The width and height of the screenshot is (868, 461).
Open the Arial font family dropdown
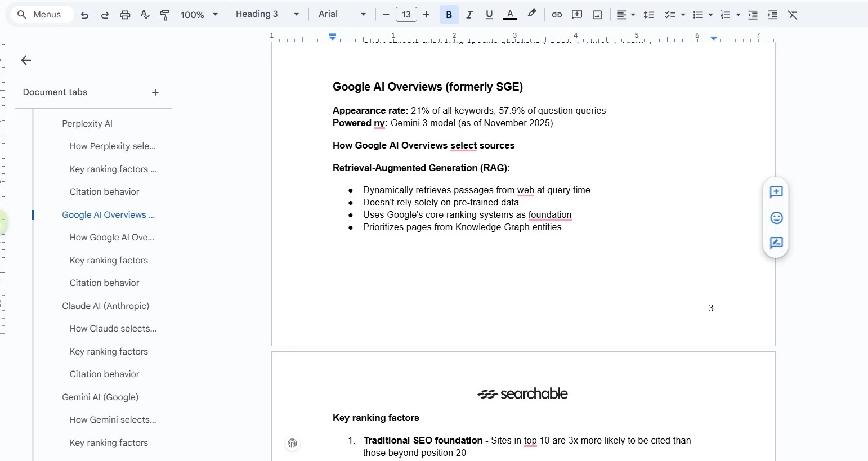(x=342, y=14)
